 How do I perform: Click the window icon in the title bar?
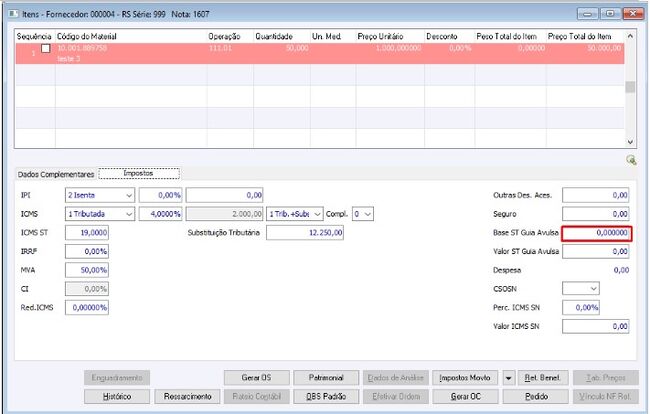point(13,14)
